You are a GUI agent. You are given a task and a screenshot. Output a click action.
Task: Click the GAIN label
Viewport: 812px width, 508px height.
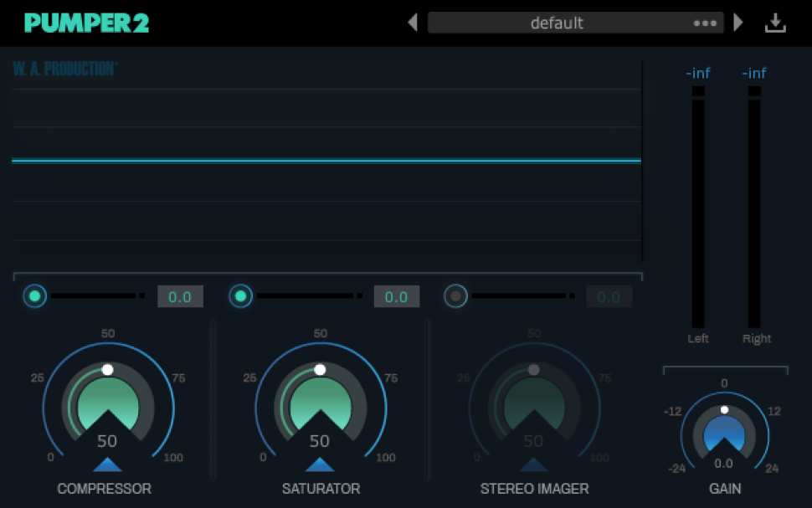tap(725, 489)
